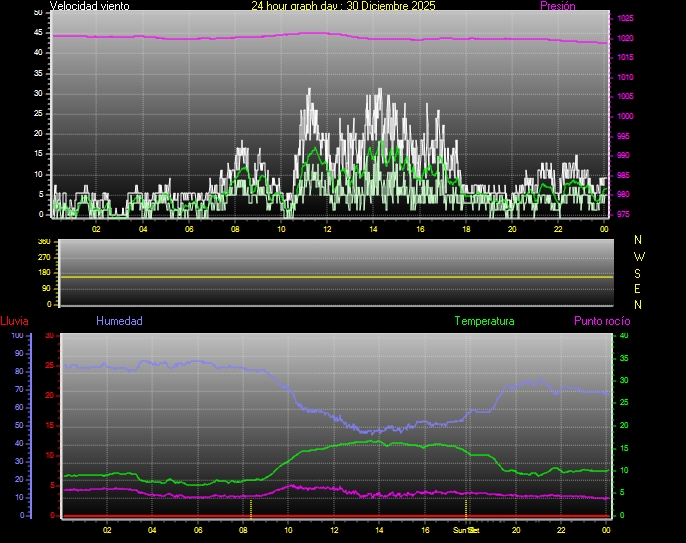Click the top 'N' compass letter

(x=639, y=240)
